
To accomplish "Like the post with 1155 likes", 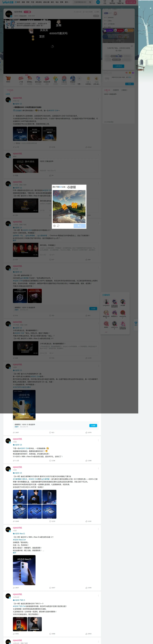I will pyautogui.click(x=88, y=358).
